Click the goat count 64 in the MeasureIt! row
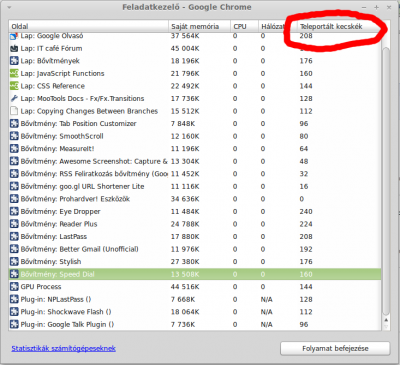The image size is (400, 365). pyautogui.click(x=304, y=149)
